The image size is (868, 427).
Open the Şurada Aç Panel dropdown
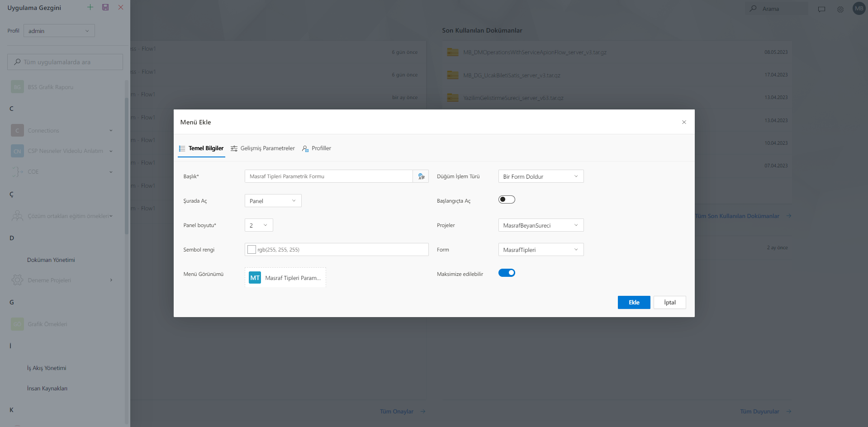click(x=273, y=201)
